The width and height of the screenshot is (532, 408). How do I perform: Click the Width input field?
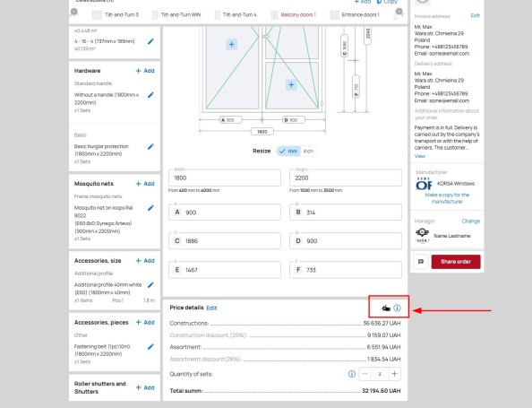tap(225, 178)
